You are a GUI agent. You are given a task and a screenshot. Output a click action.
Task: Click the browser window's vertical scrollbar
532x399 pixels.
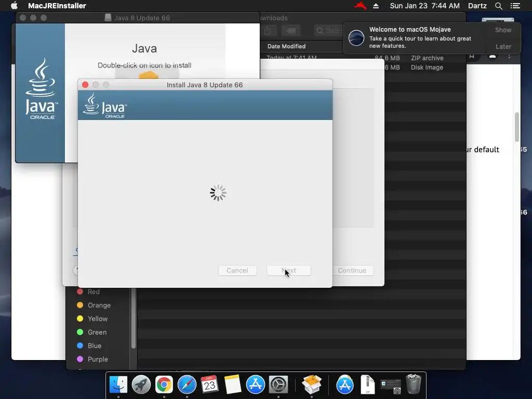point(517,127)
